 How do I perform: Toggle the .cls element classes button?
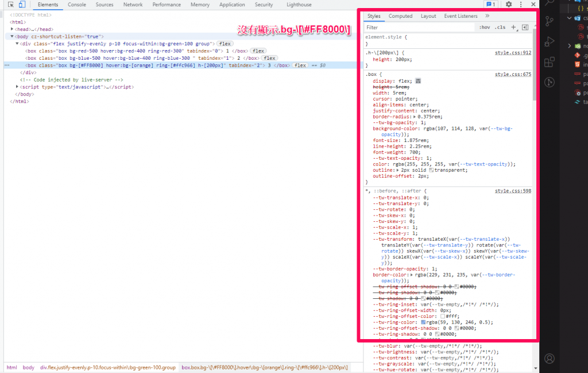click(x=500, y=28)
